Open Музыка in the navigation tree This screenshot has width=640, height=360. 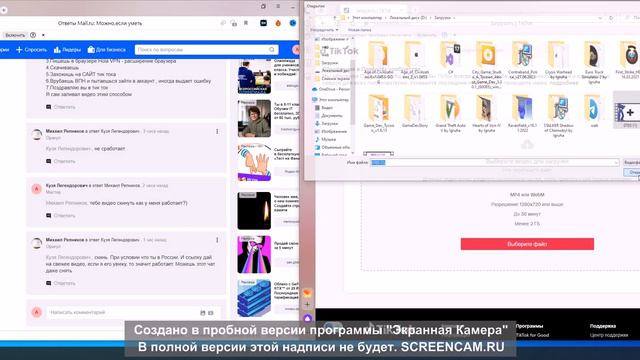tap(325, 140)
